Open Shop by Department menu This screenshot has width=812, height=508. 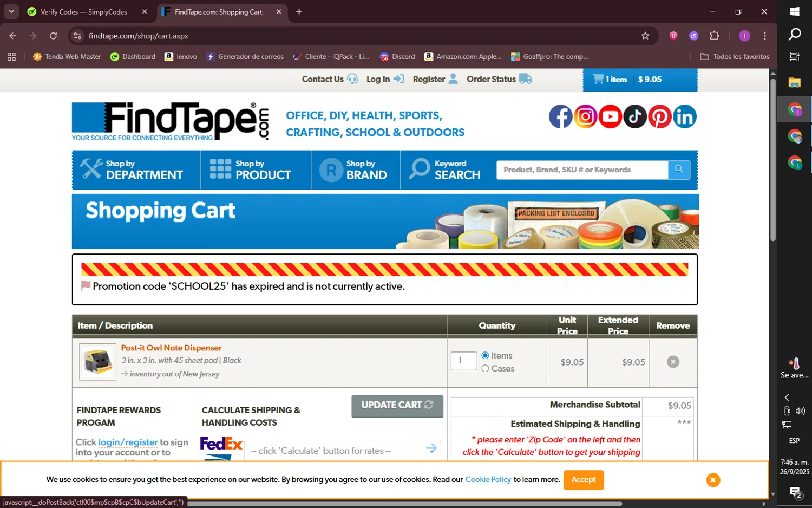(x=136, y=170)
